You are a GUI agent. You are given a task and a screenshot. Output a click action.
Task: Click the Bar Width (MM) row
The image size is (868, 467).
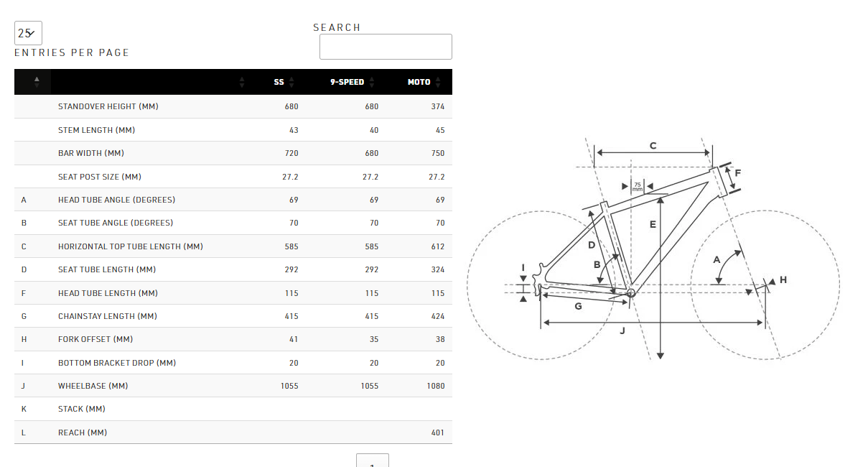[x=233, y=153]
